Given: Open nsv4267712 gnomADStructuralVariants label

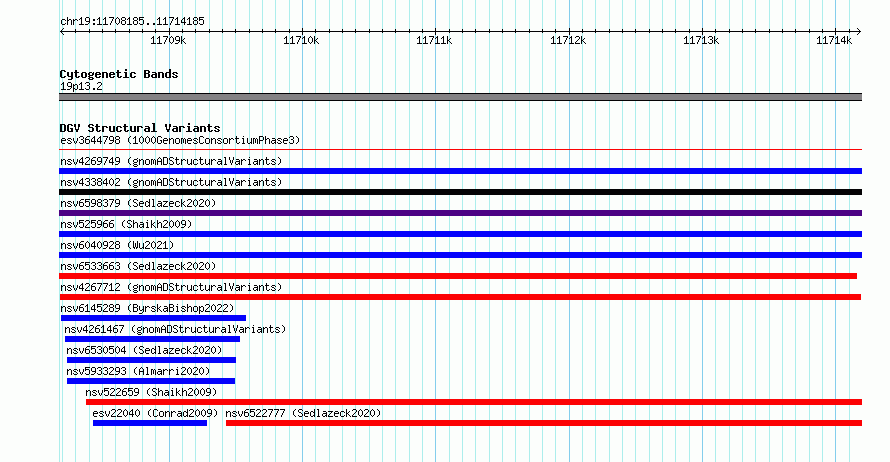Looking at the screenshot, I should pyautogui.click(x=171, y=287).
